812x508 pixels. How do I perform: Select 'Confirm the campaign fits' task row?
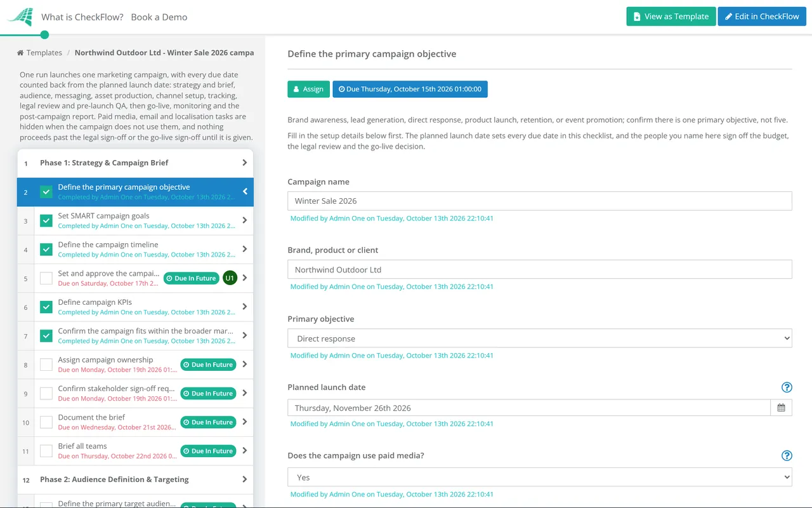(x=135, y=335)
